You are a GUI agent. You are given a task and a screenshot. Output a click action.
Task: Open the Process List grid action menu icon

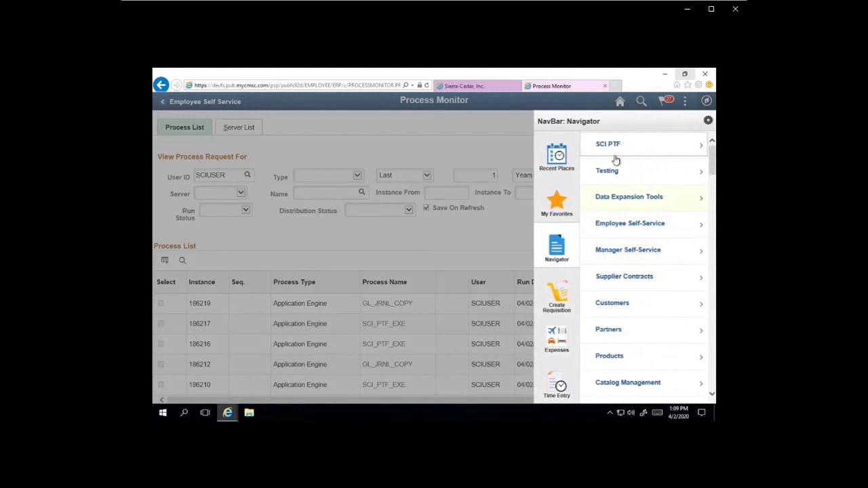(165, 260)
